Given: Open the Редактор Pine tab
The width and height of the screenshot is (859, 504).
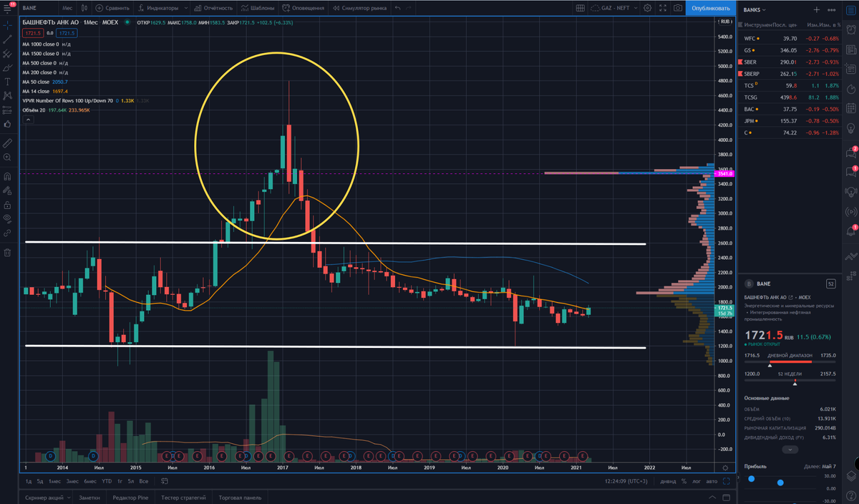Looking at the screenshot, I should [x=130, y=497].
